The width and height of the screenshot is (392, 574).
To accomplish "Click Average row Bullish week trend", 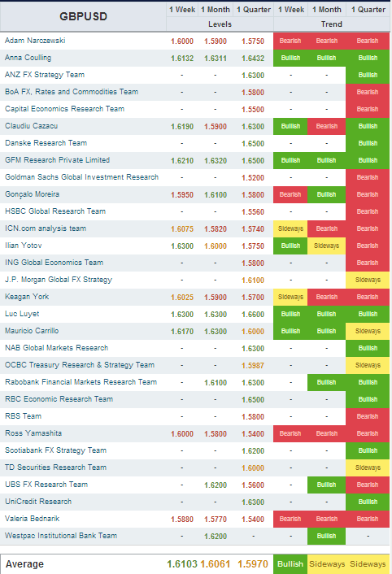I will tap(290, 564).
